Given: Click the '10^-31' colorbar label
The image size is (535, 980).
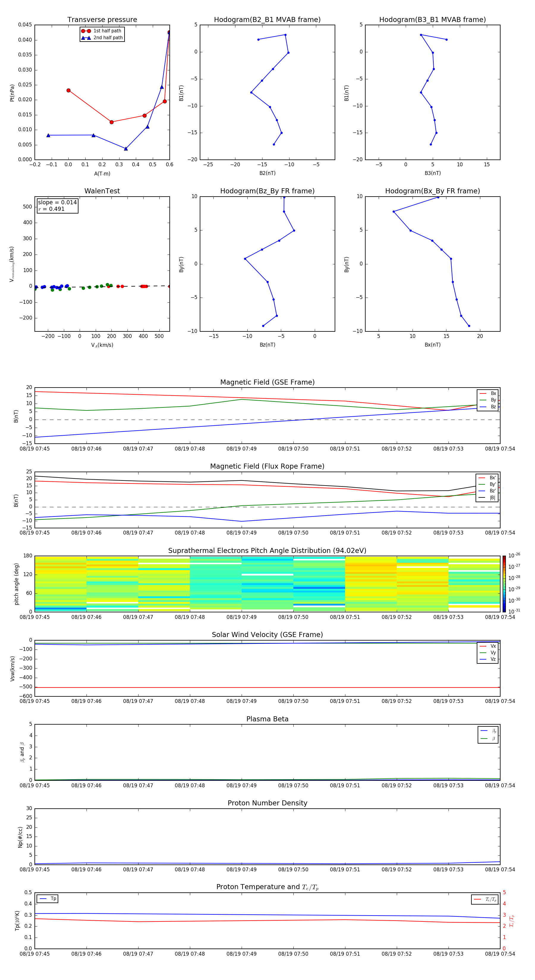Looking at the screenshot, I should pos(514,611).
